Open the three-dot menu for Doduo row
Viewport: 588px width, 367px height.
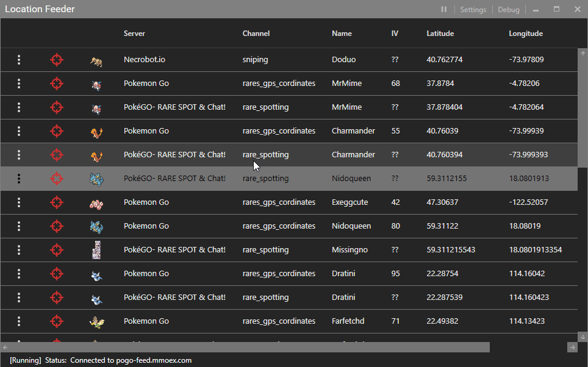19,60
